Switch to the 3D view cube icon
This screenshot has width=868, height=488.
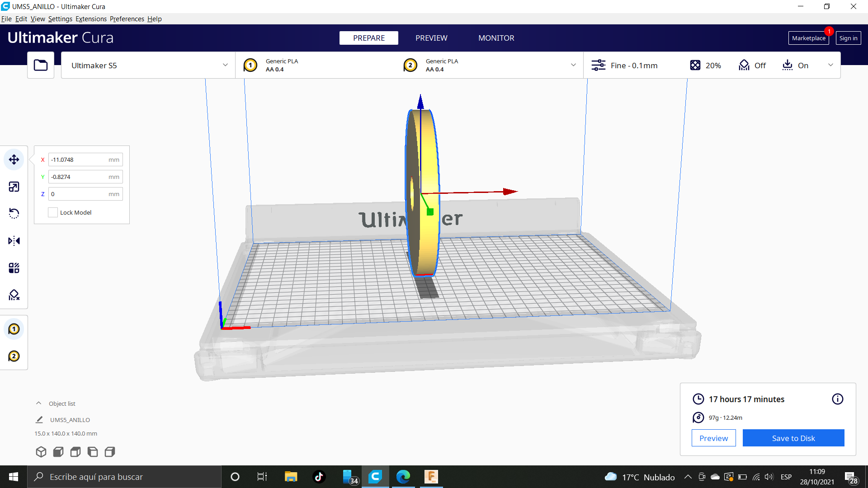point(41,452)
